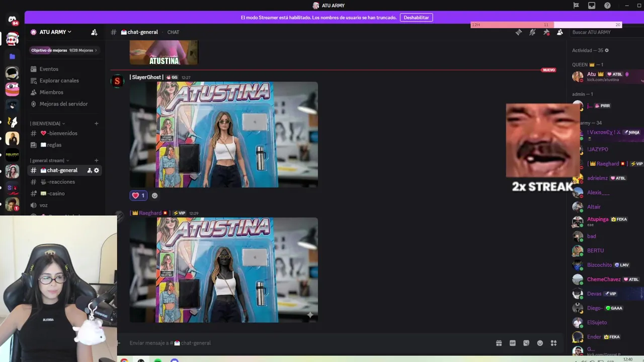Open chat-general channel settings gear

(x=97, y=170)
